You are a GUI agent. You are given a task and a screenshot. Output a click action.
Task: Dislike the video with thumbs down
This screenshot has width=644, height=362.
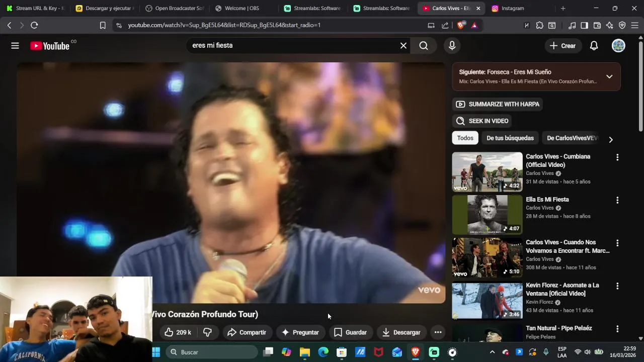(x=207, y=332)
